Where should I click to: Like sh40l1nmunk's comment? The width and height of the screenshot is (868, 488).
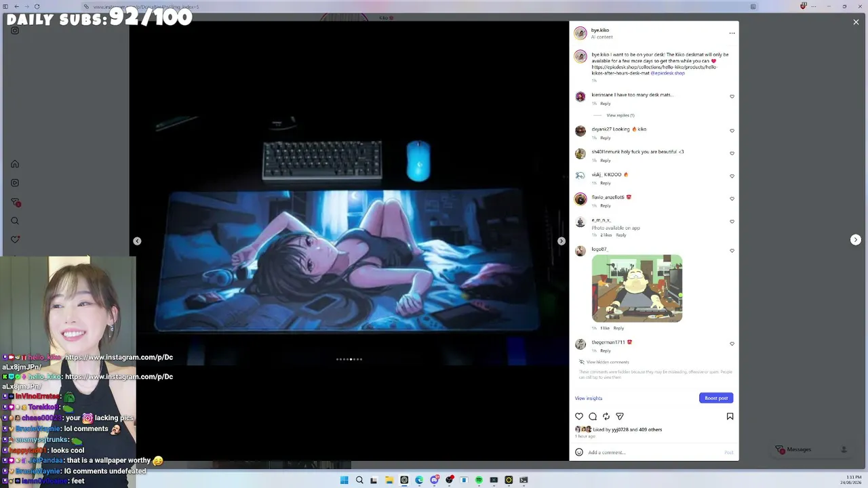pyautogui.click(x=732, y=153)
